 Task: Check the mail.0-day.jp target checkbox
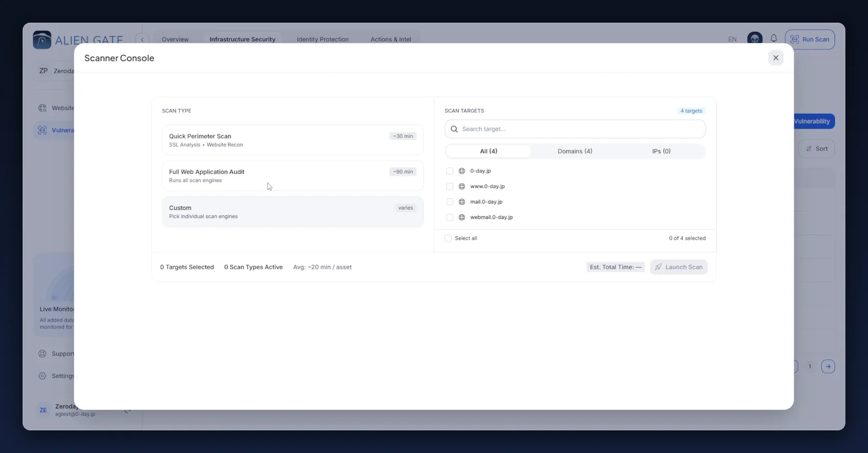point(450,202)
